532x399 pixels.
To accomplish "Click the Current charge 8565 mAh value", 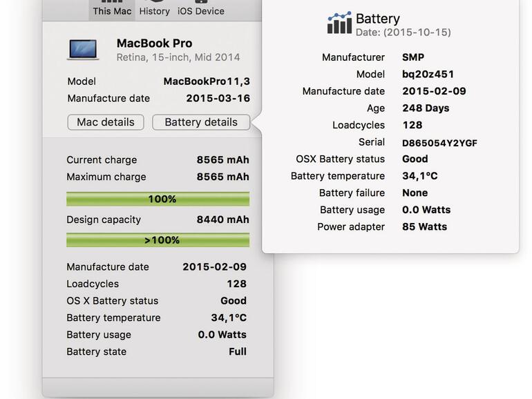I will click(x=223, y=159).
